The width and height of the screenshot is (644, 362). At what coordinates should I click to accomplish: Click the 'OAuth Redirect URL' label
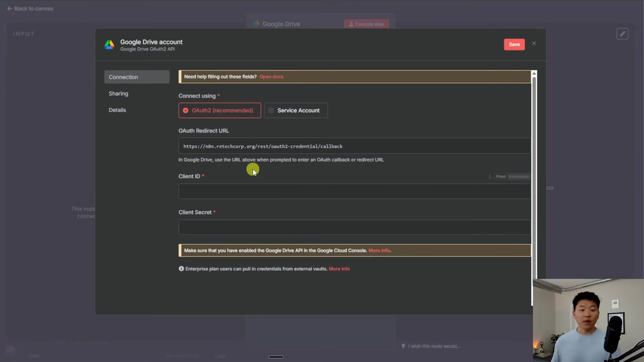pos(204,131)
